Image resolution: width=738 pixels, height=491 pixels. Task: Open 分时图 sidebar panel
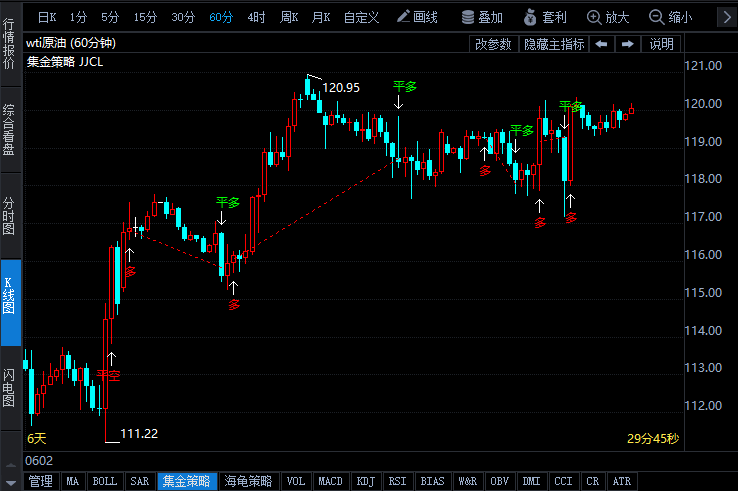[x=10, y=216]
